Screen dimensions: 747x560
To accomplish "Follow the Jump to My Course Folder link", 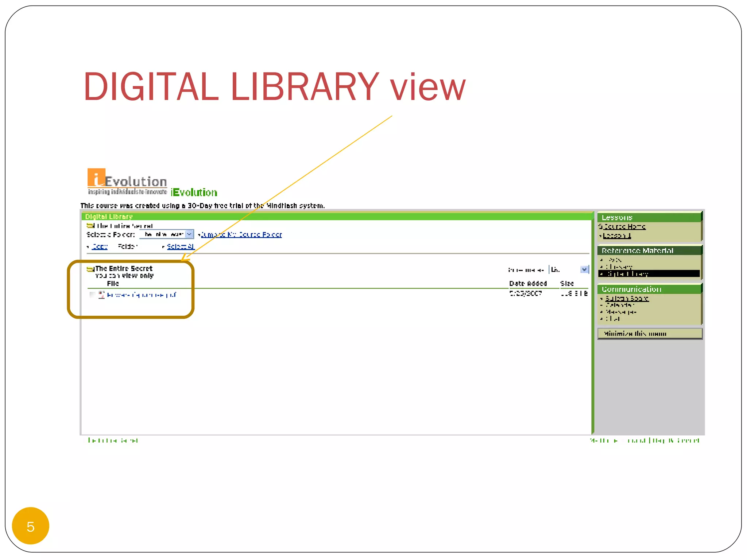I will tap(241, 234).
